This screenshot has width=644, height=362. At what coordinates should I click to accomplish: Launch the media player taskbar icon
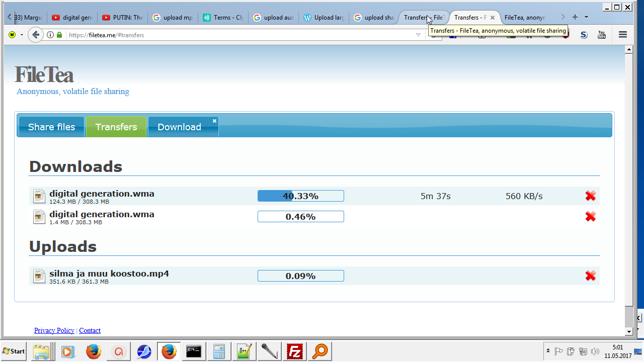pyautogui.click(x=67, y=351)
